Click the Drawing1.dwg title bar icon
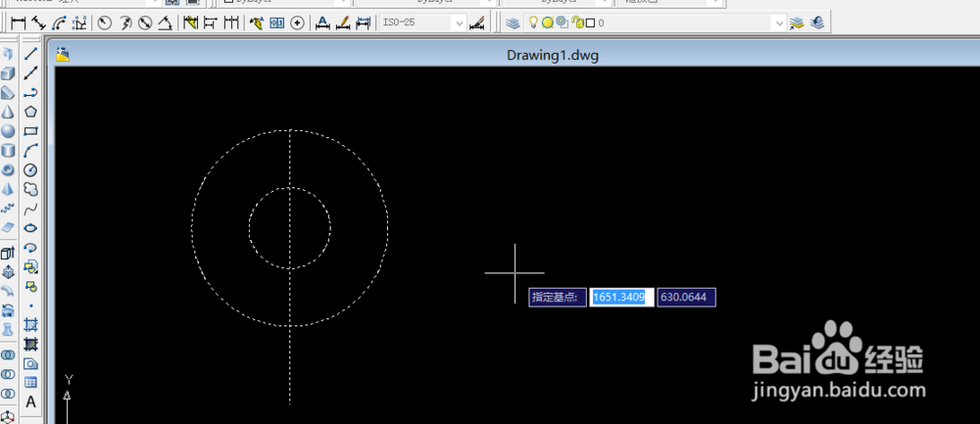Screen dimensions: 980x424 (63, 55)
